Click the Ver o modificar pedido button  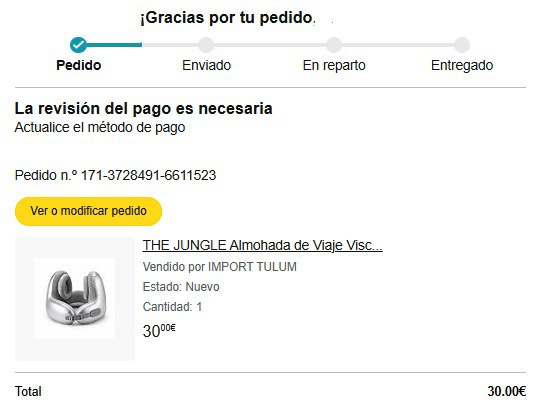[x=88, y=211]
